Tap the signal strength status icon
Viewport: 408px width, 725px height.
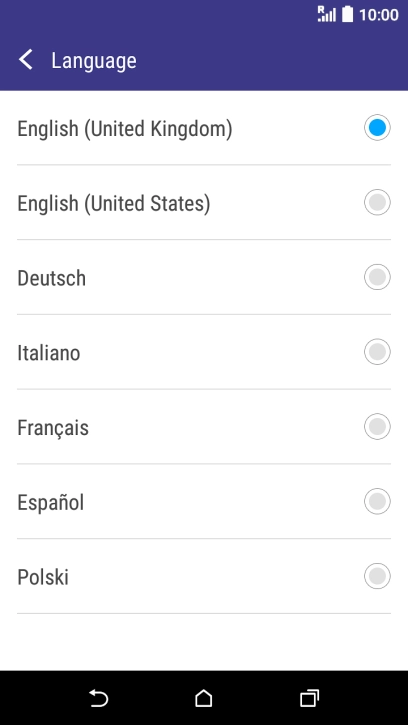(x=327, y=14)
